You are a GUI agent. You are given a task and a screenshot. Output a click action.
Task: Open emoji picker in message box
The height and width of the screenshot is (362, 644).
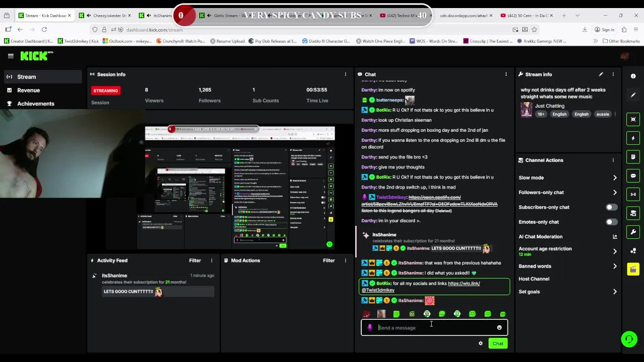pyautogui.click(x=499, y=328)
